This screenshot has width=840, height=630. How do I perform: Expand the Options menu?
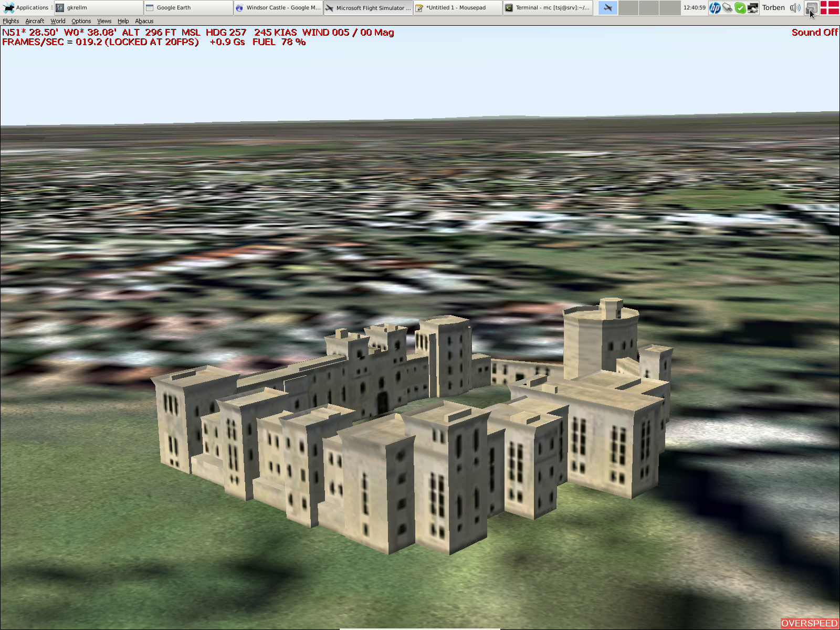click(x=81, y=21)
